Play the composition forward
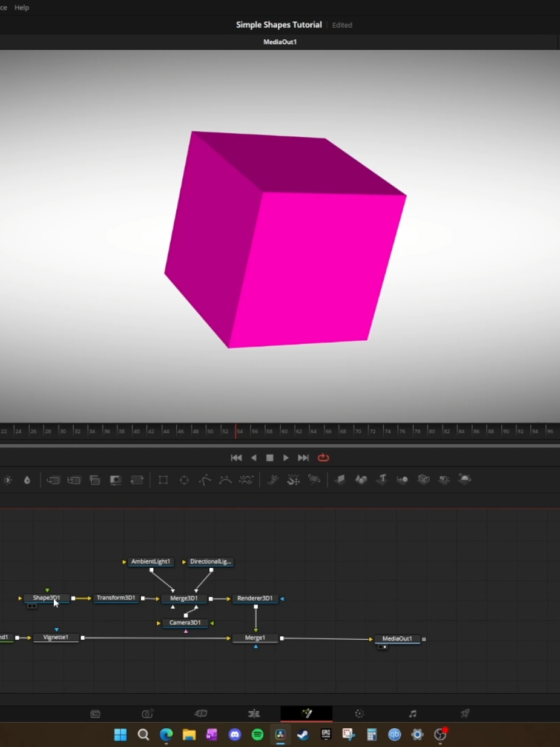The image size is (560, 747). [x=286, y=458]
